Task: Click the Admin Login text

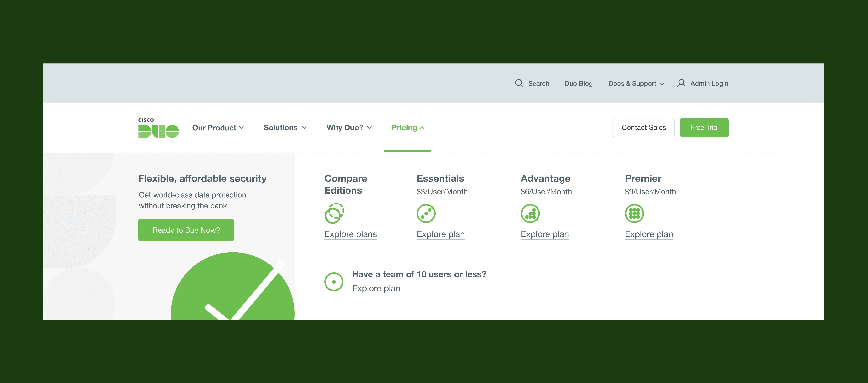Action: point(709,84)
